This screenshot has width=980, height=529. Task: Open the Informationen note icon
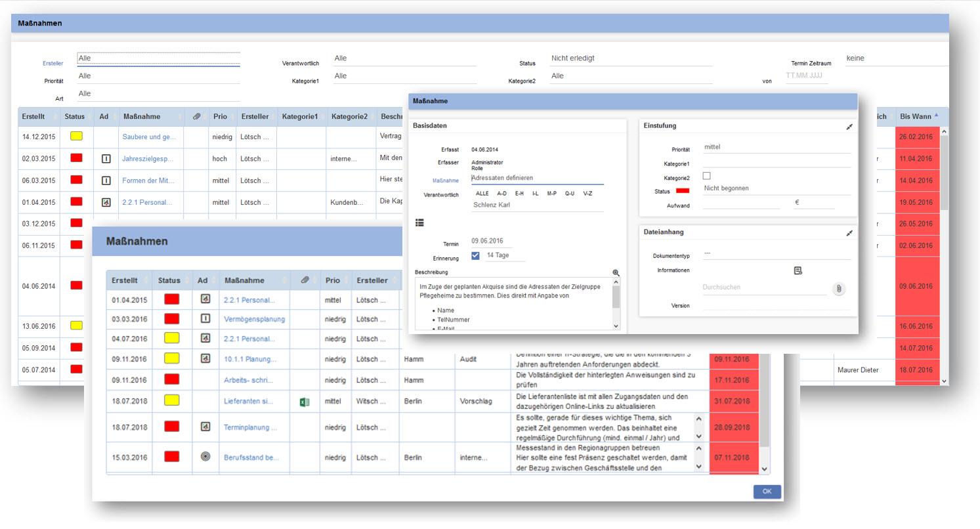point(798,270)
